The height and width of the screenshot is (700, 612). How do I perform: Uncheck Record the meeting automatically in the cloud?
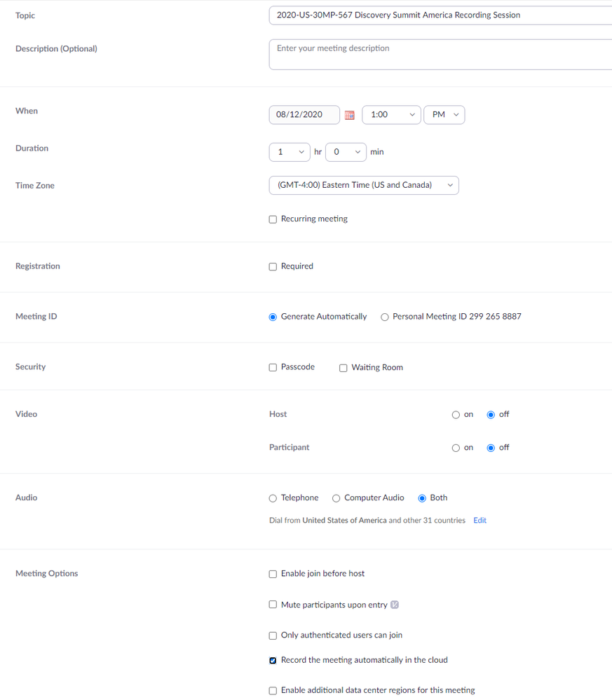tap(273, 660)
